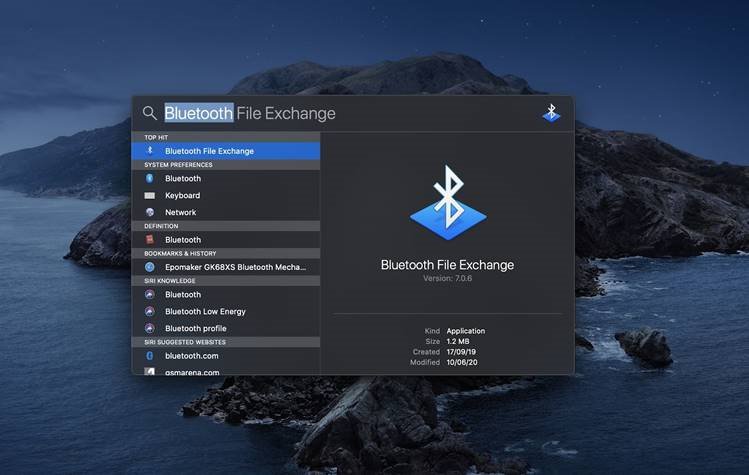Click the large Bluetooth File Exchange preview icon

click(448, 203)
